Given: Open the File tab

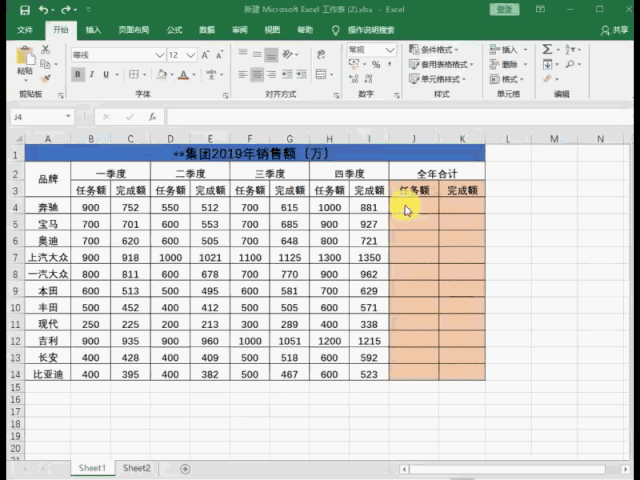Looking at the screenshot, I should tap(25, 30).
